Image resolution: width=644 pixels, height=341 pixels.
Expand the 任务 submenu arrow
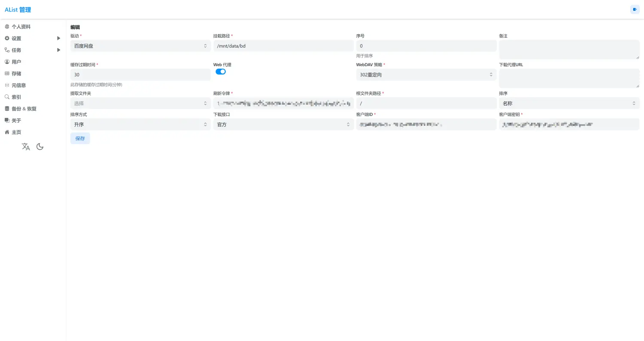[58, 50]
